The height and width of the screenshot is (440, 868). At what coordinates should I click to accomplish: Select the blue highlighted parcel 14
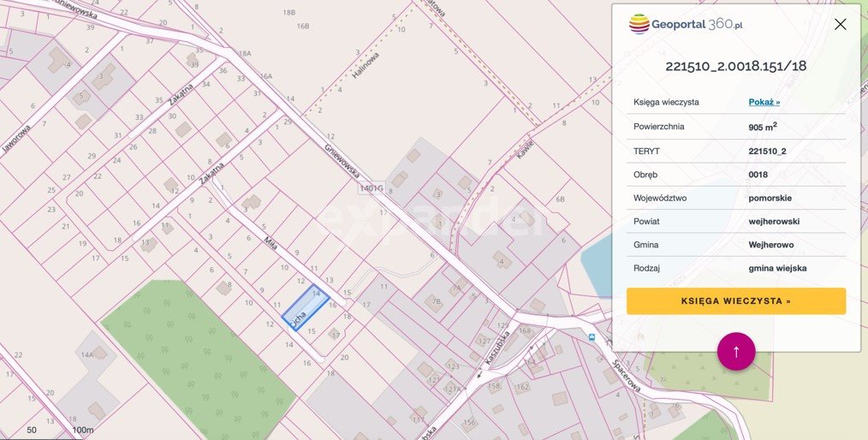(x=306, y=306)
